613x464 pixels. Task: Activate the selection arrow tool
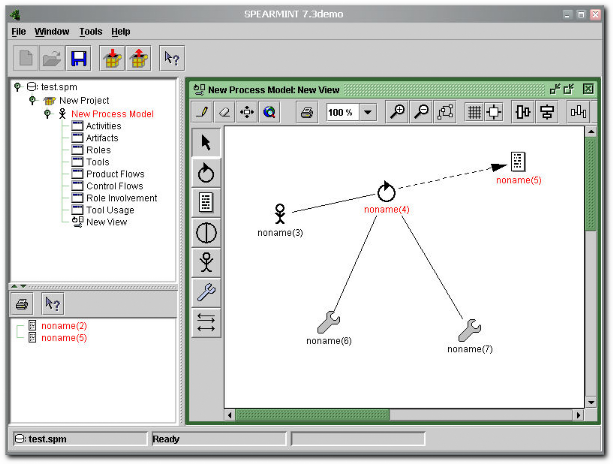206,142
